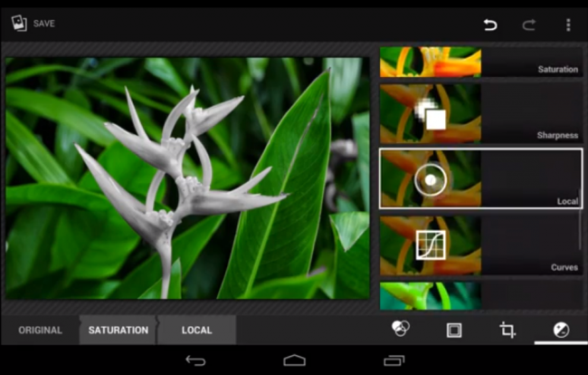Viewport: 588px width, 375px height.
Task: Tap the partially visible effect below Curves
Action: click(x=479, y=296)
